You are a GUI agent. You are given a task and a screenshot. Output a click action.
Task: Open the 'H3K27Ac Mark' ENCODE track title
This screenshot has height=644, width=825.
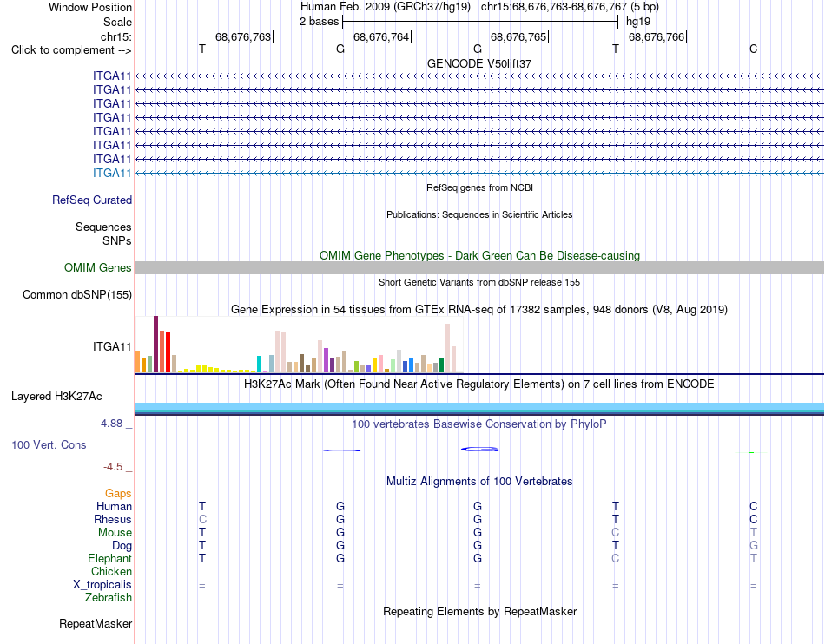pyautogui.click(x=479, y=384)
